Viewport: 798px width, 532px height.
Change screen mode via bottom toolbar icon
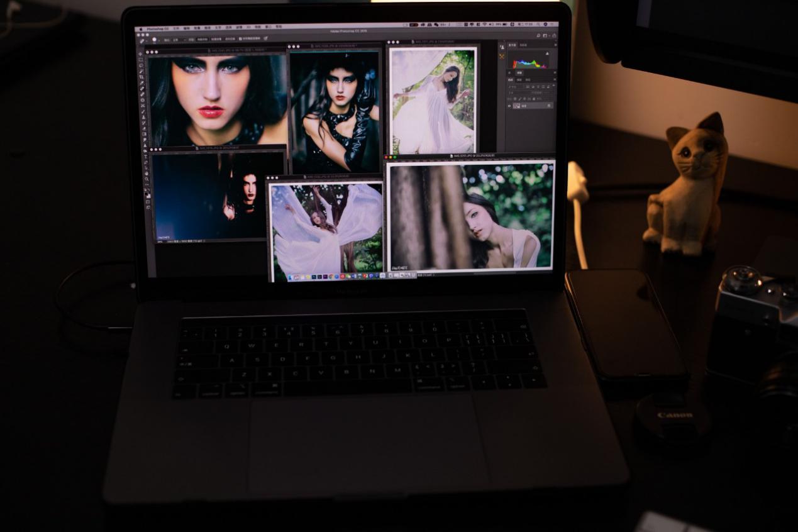pos(148,207)
